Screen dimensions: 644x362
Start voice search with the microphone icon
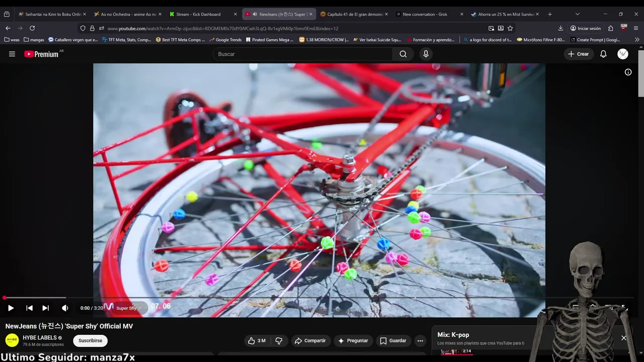pos(426,54)
